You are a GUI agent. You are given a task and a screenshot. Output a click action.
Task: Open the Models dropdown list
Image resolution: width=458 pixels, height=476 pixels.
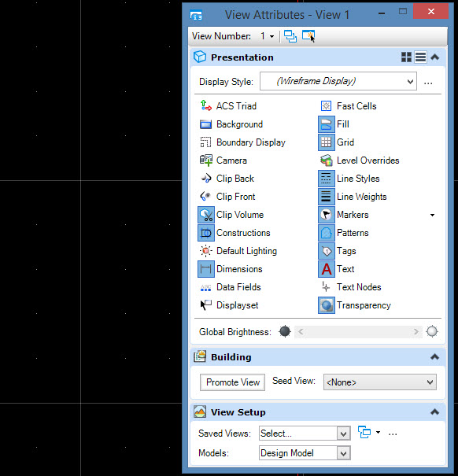305,453
